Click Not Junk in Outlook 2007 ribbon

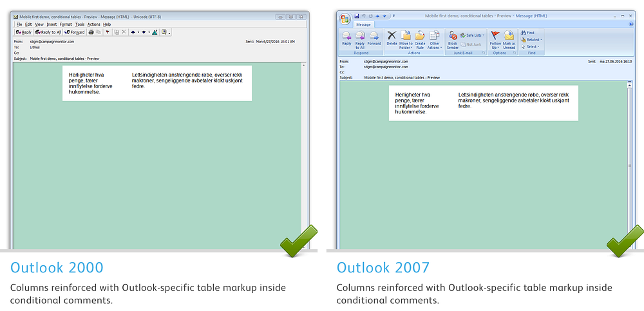coord(471,44)
